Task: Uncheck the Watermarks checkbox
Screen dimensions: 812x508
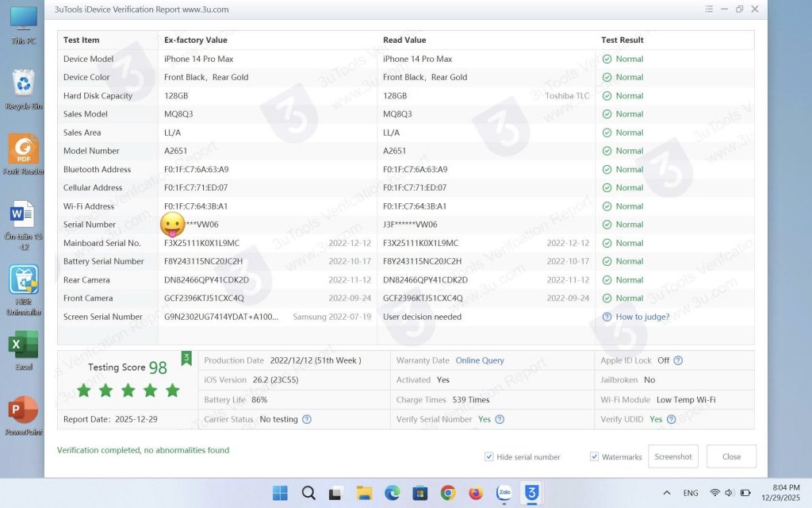Action: (x=595, y=456)
